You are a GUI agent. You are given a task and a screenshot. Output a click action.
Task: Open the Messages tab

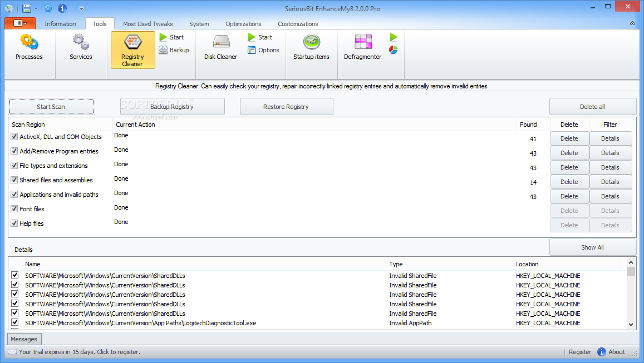24,339
